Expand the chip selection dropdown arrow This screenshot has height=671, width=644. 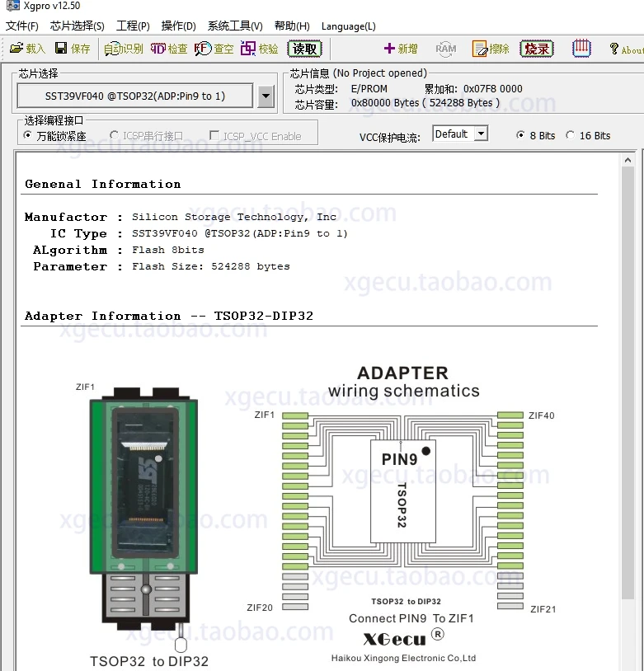(x=266, y=96)
